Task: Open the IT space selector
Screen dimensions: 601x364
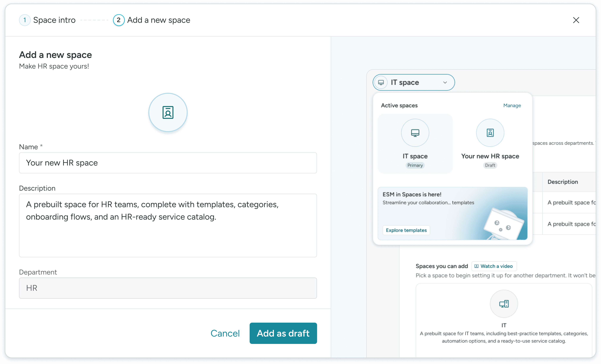Action: (413, 82)
